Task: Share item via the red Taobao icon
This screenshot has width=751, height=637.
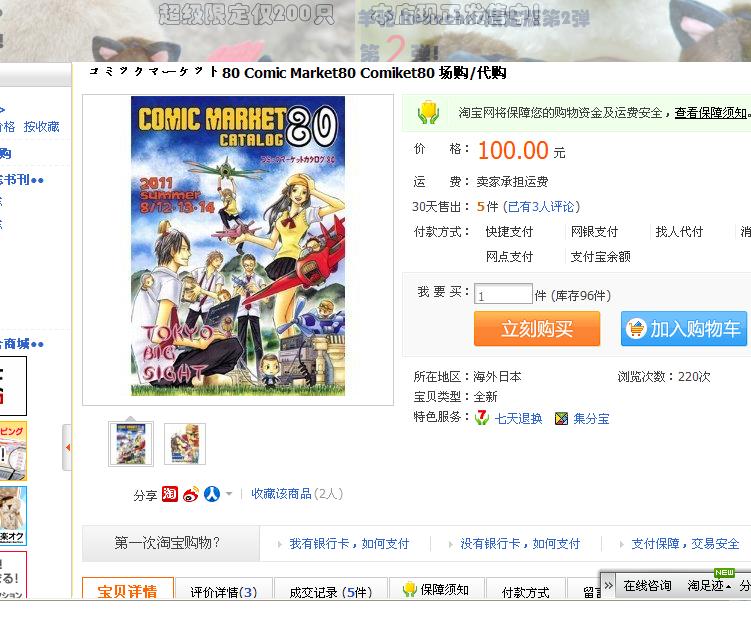Action: tap(170, 493)
